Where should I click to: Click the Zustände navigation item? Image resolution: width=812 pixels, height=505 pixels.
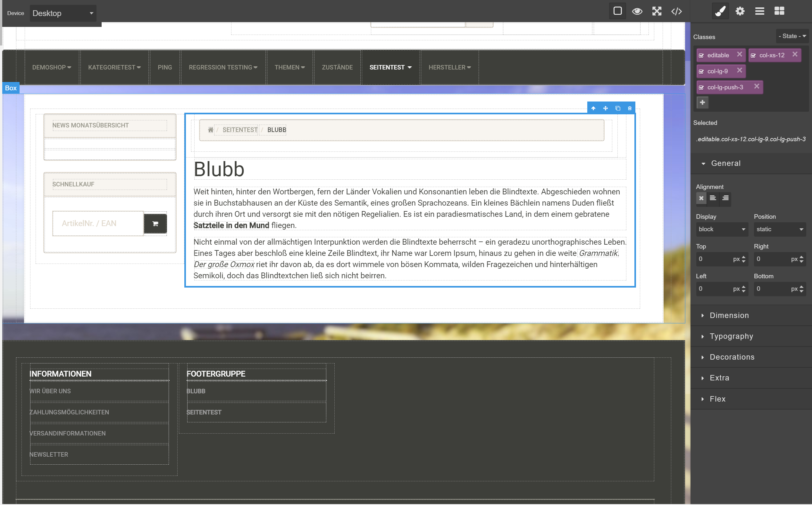click(337, 67)
